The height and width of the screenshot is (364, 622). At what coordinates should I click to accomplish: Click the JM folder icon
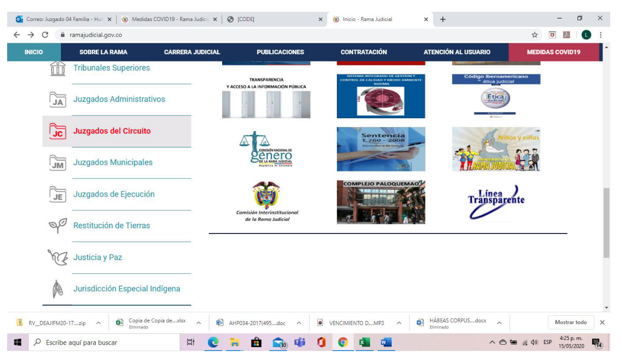pos(58,163)
